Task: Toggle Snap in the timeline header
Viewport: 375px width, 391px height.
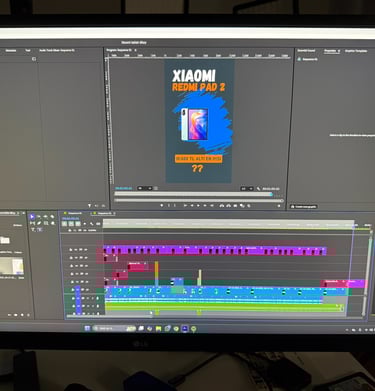Action: [71, 224]
